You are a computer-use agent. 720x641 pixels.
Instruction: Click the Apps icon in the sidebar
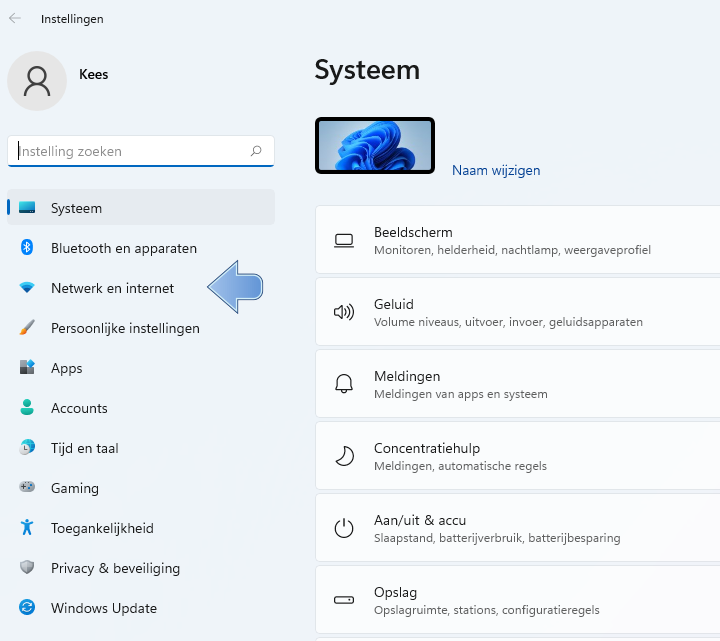tap(27, 367)
